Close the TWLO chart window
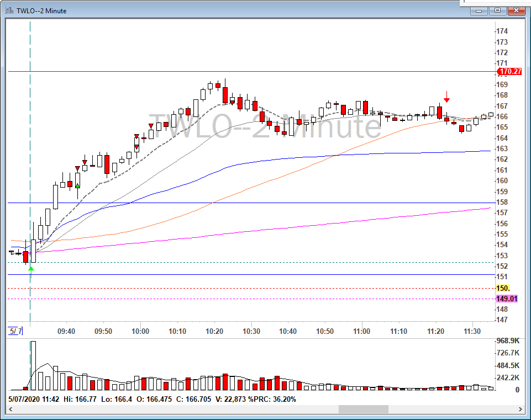The height and width of the screenshot is (420, 531). (516, 10)
